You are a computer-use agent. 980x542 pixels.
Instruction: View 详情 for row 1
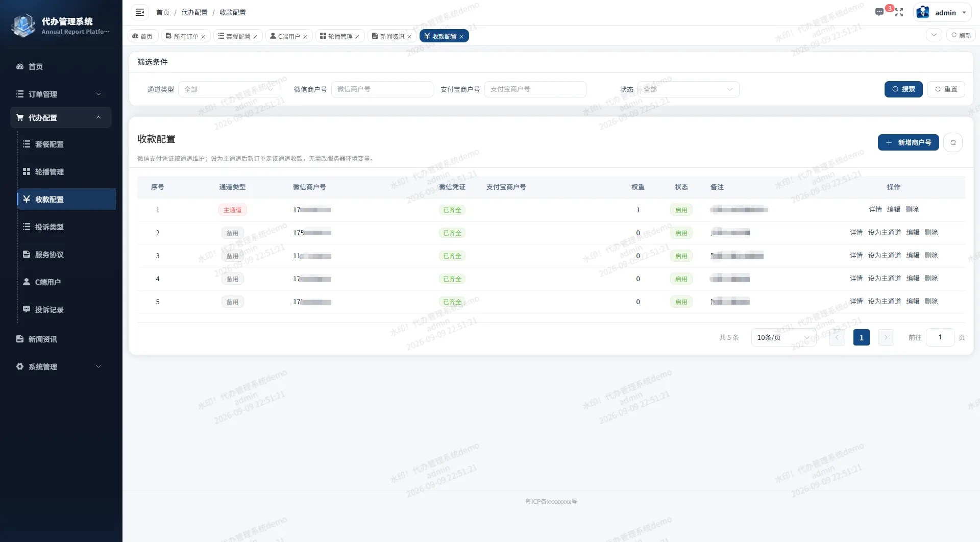(875, 209)
